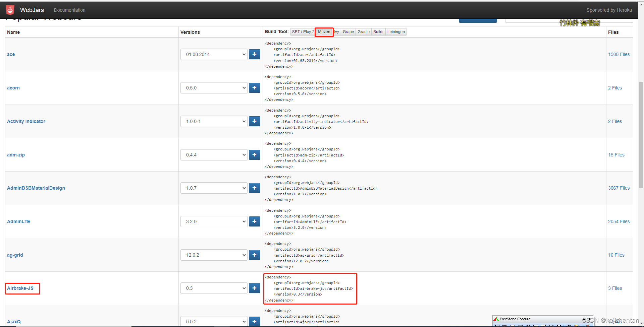Viewport: 644px width, 327px height.
Task: View the 3 Files list for Airbrake-JS
Action: click(x=615, y=288)
